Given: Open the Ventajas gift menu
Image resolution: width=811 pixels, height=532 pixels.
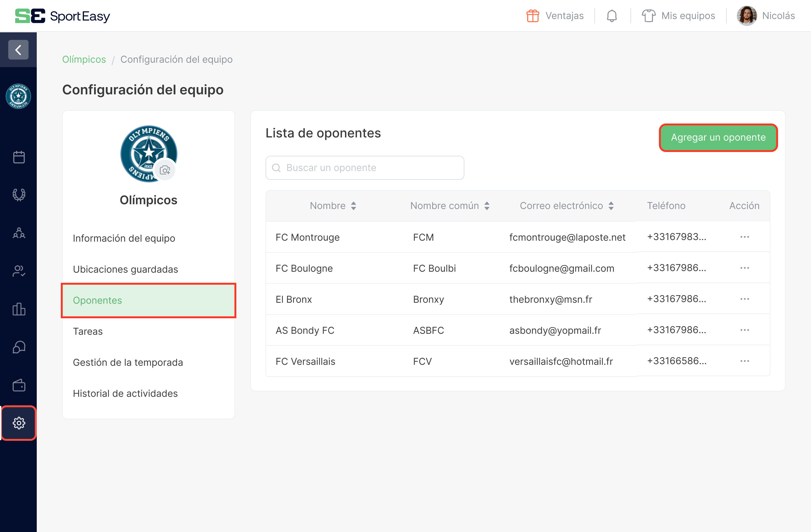Looking at the screenshot, I should (554, 16).
